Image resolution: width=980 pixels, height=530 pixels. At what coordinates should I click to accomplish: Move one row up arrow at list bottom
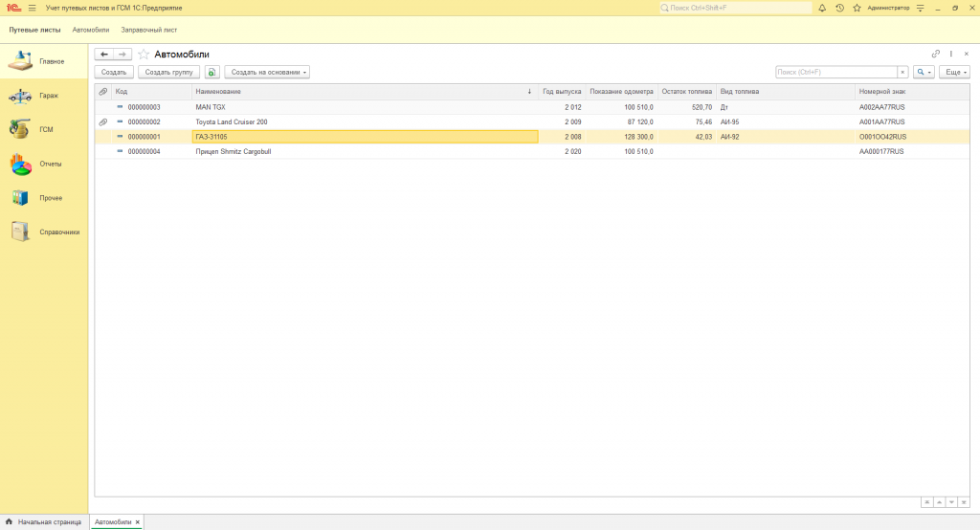pos(940,502)
